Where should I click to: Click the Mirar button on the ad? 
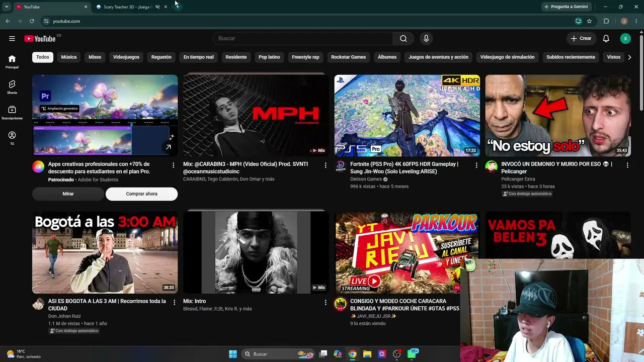click(68, 194)
